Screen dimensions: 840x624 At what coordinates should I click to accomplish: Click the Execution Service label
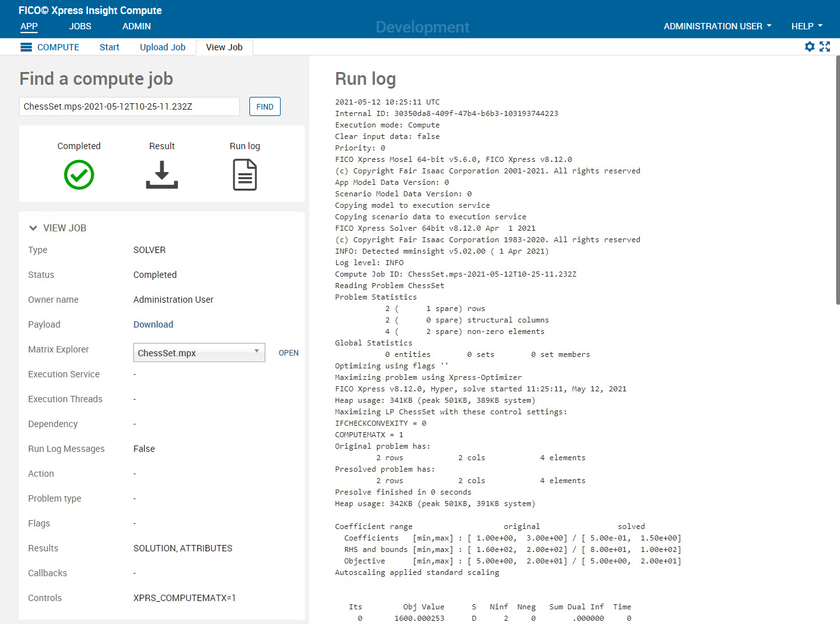click(64, 374)
